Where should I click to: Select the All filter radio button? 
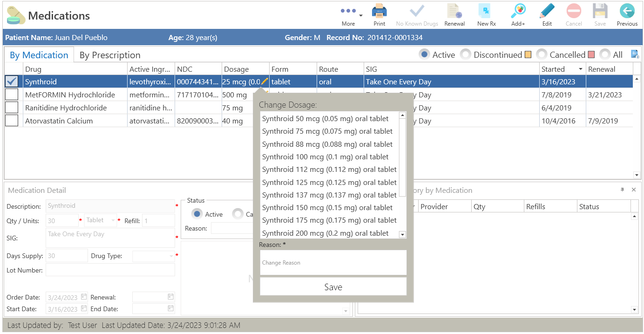point(605,55)
